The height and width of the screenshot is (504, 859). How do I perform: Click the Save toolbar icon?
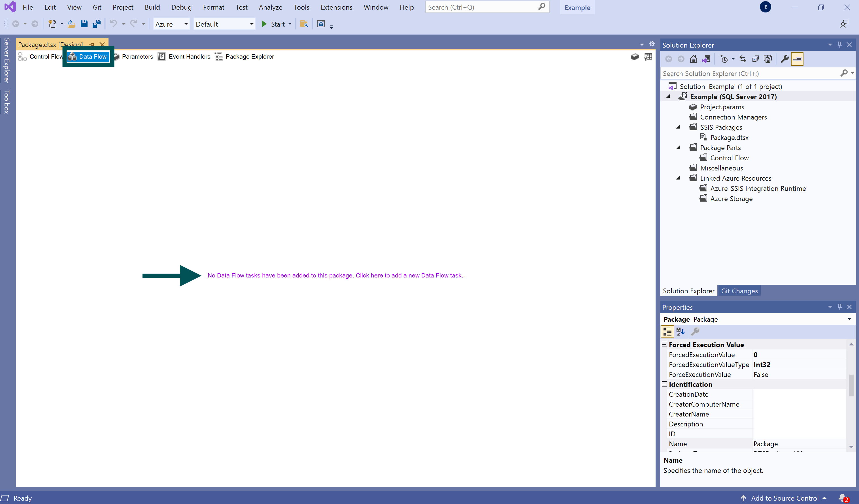[84, 24]
